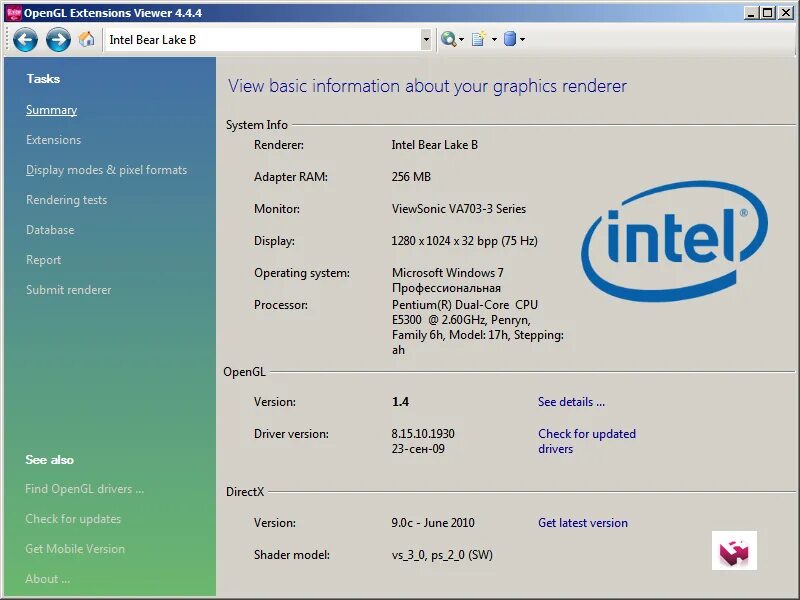800x600 pixels.
Task: Open the About link
Action: (x=47, y=579)
